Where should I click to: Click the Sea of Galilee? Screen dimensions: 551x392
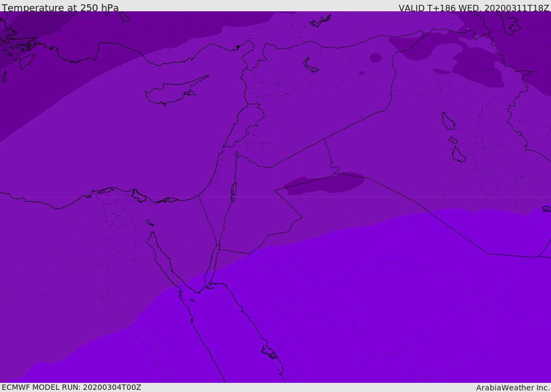point(236,154)
